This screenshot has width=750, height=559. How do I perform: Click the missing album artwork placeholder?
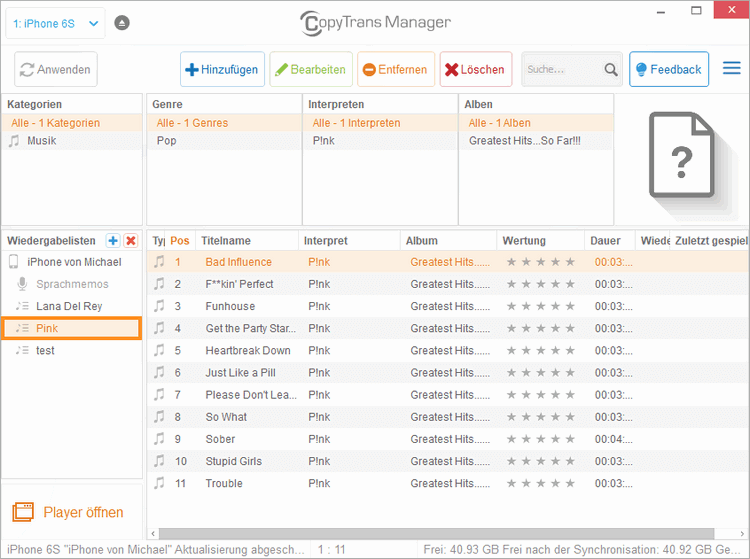coord(683,155)
